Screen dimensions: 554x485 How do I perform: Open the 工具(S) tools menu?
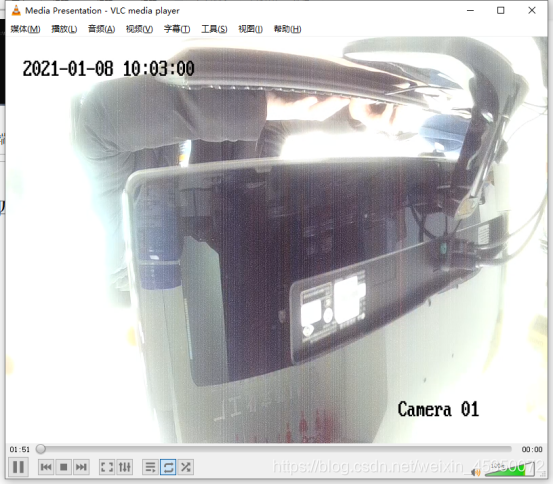point(214,29)
